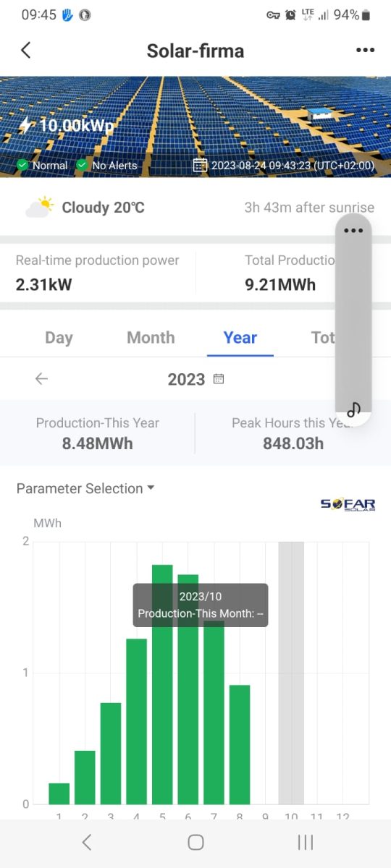391x868 pixels.
Task: Tap the music note on floating panel
Action: [x=353, y=409]
